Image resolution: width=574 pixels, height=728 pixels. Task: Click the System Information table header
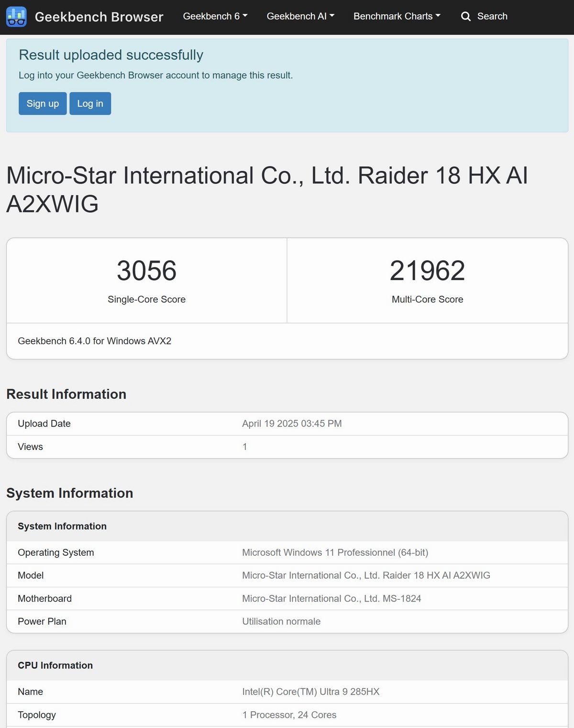tap(62, 526)
